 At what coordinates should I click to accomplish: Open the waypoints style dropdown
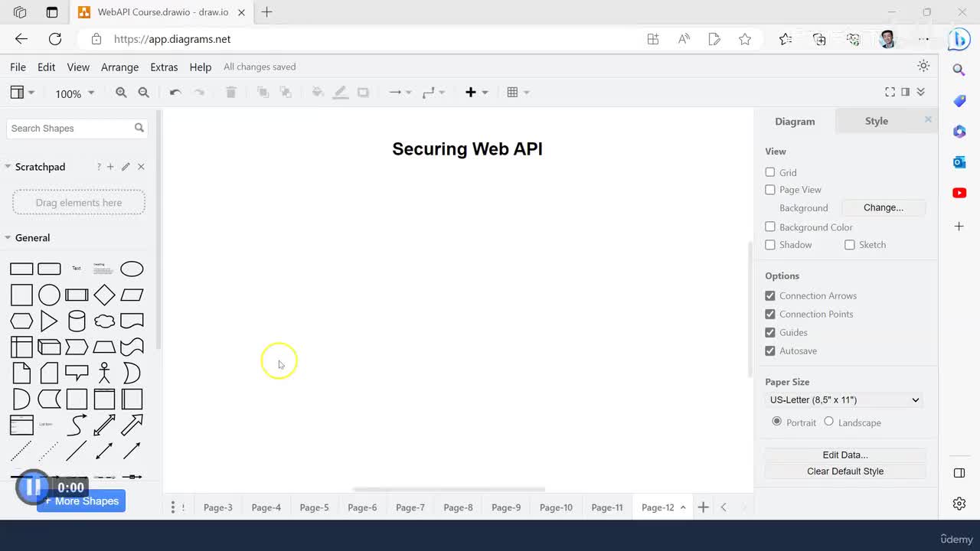coord(433,93)
